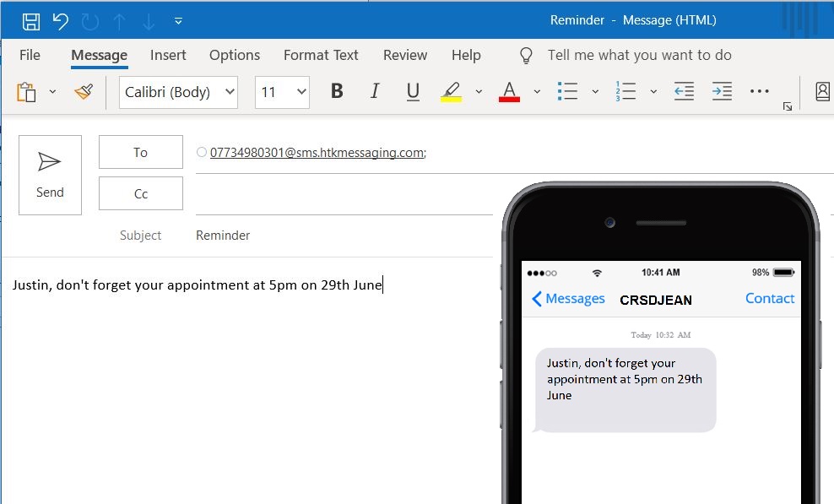Switch to the Insert tab
Screen dimensions: 834x504
click(x=168, y=55)
